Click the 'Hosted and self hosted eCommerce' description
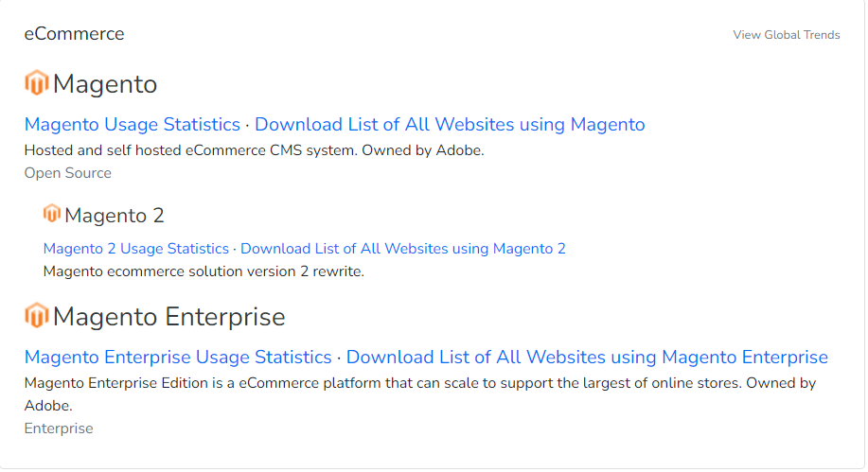 click(x=254, y=149)
